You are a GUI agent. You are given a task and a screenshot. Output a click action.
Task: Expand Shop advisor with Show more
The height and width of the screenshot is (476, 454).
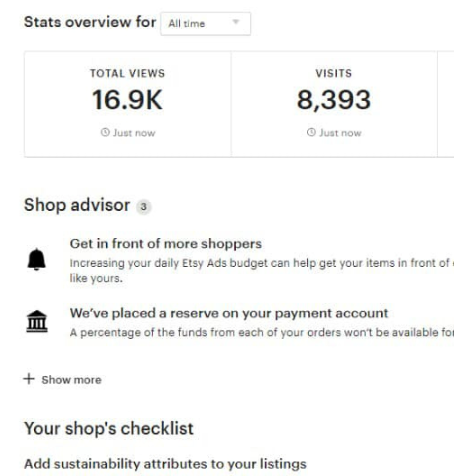click(x=71, y=380)
